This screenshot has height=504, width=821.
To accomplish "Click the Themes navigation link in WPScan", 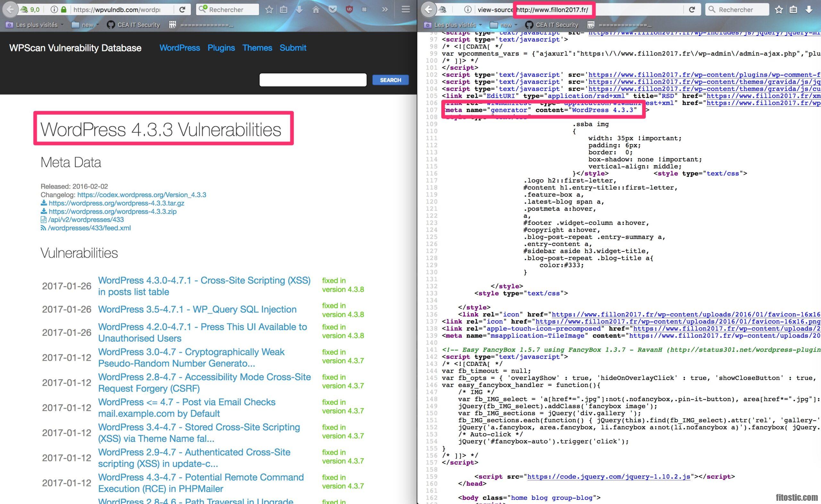I will click(x=256, y=47).
